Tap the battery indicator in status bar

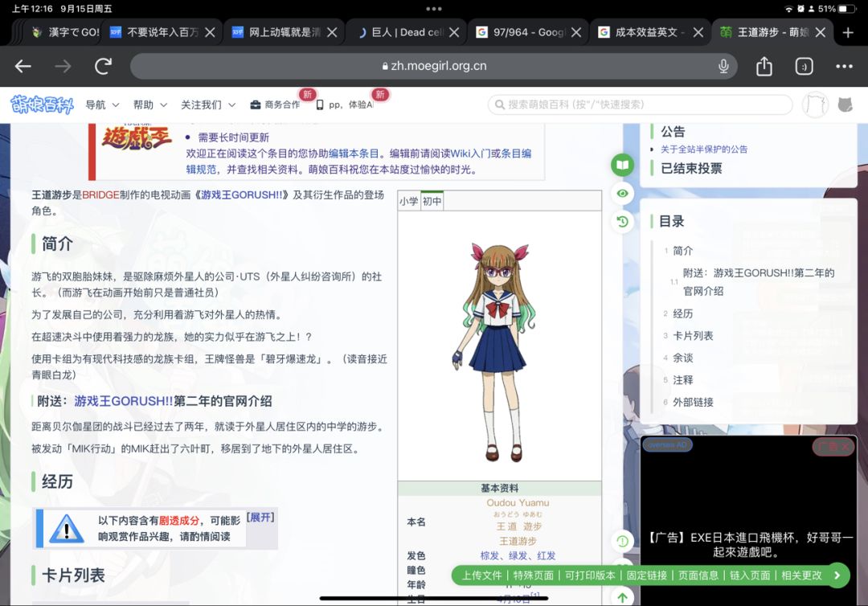click(x=846, y=9)
